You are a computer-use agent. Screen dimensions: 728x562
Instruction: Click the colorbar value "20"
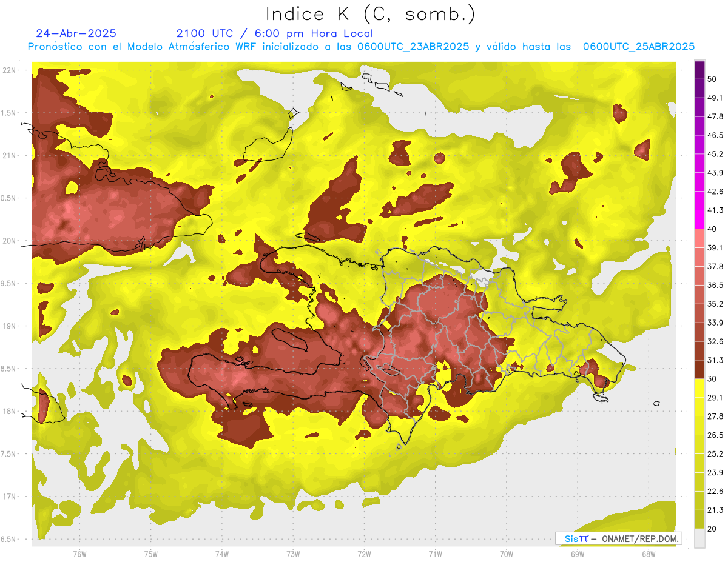(x=712, y=529)
